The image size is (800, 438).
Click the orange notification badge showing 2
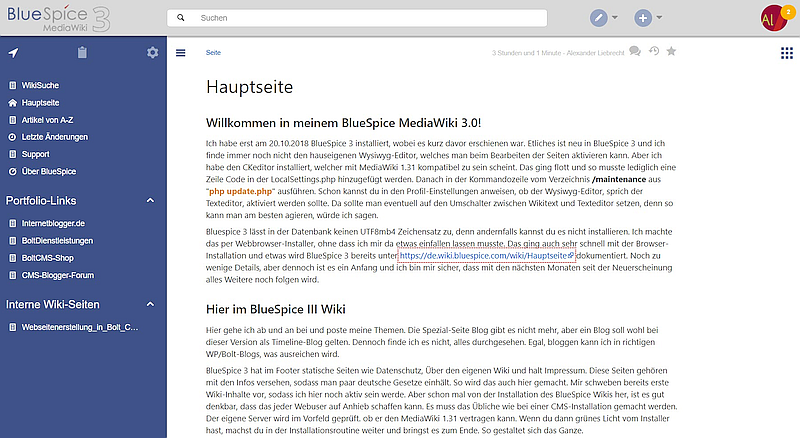pos(788,12)
